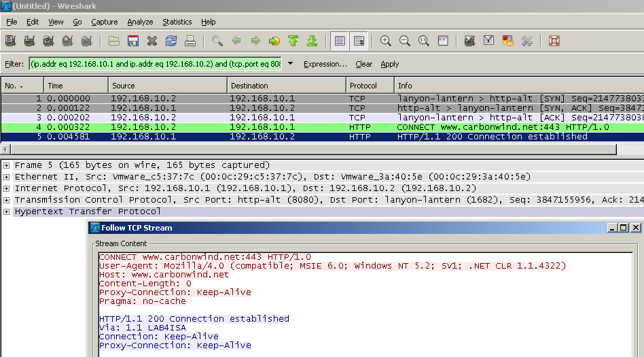Expand the Transmission Control Protocol node

tap(7, 200)
